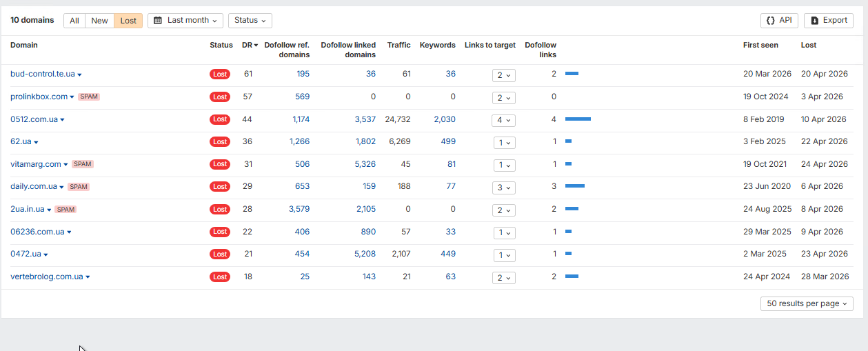Sort by the DR column header

250,46
